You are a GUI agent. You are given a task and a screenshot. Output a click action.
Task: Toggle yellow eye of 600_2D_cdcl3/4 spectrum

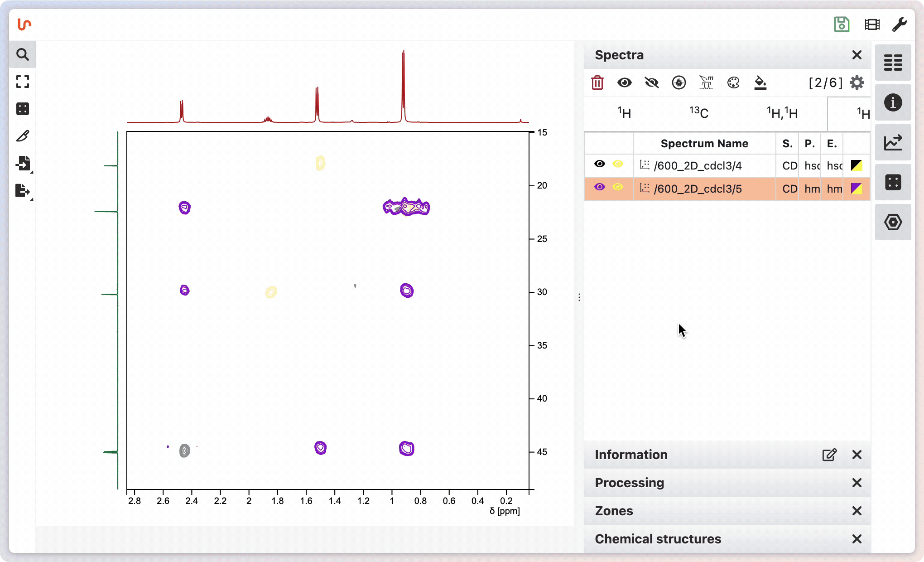[618, 164]
